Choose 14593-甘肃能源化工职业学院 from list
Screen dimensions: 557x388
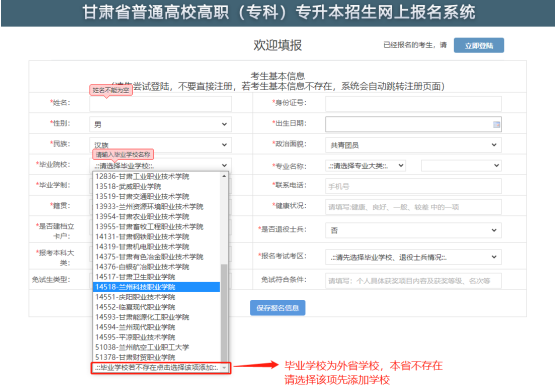click(156, 317)
